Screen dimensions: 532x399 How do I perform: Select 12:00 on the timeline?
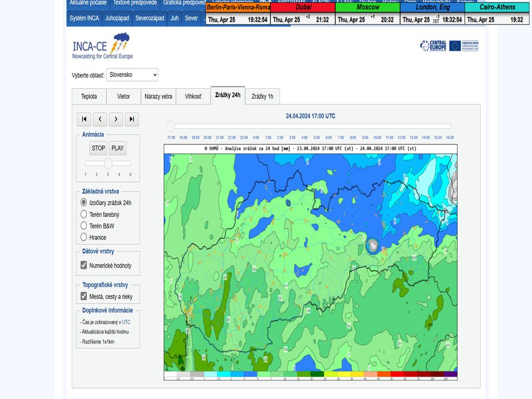(402, 138)
